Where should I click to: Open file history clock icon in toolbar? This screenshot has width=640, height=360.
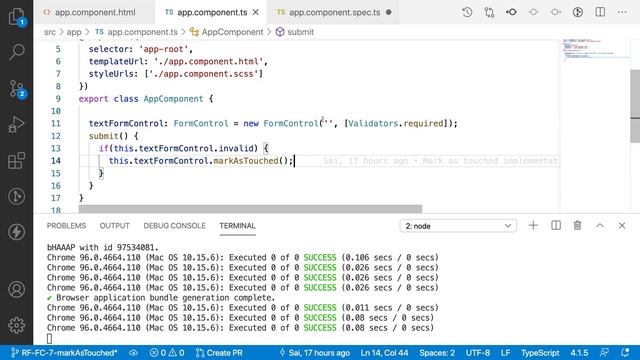(467, 12)
